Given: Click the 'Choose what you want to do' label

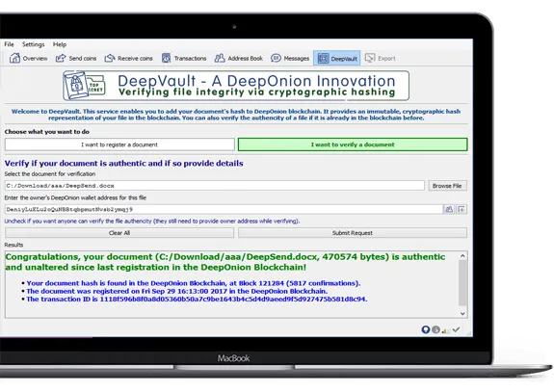Looking at the screenshot, I should 46,132.
